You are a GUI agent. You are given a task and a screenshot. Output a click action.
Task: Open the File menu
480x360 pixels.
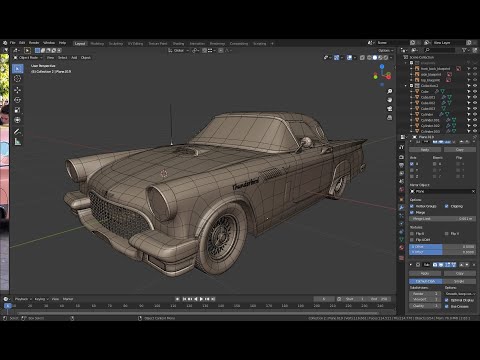coord(13,43)
